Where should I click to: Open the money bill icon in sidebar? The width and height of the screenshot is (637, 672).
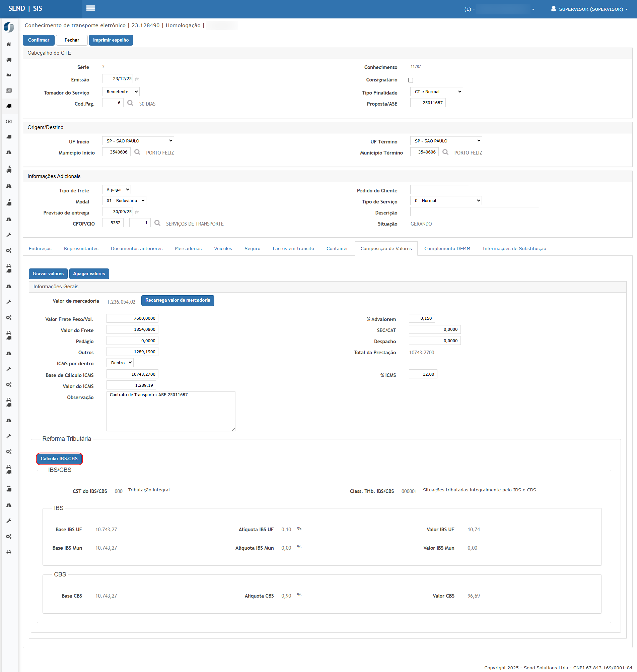tap(9, 122)
